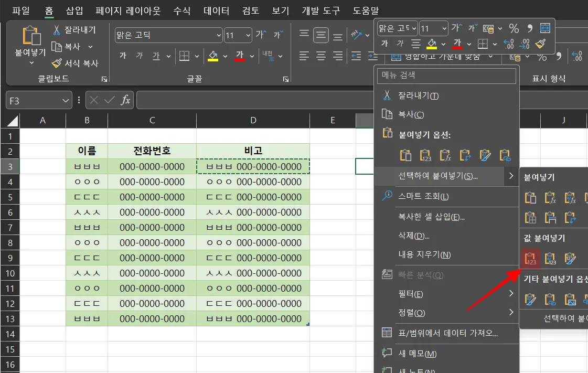Click the fx insert function button
This screenshot has width=588, height=373.
125,100
